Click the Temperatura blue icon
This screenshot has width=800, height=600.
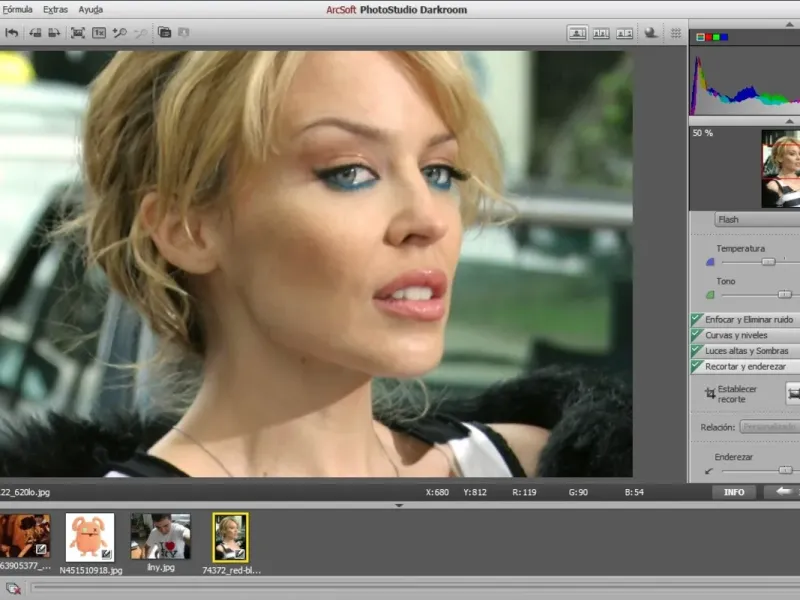pos(710,262)
